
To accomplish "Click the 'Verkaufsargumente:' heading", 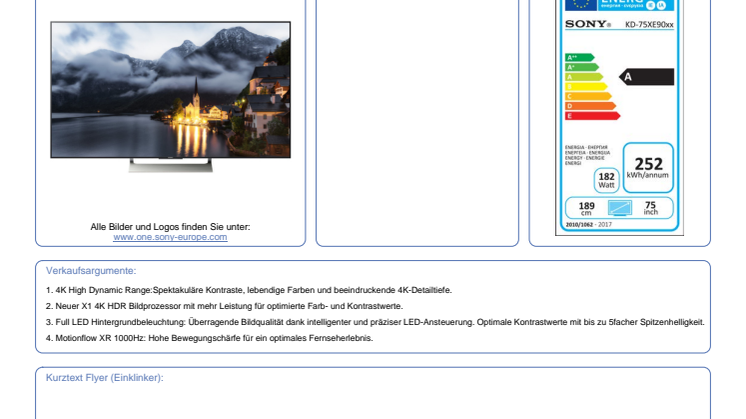I will [91, 271].
